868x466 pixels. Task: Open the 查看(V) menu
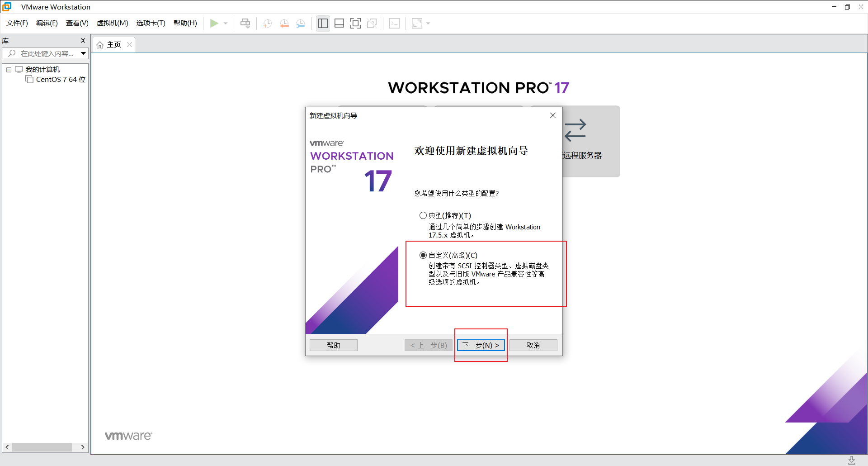click(77, 23)
